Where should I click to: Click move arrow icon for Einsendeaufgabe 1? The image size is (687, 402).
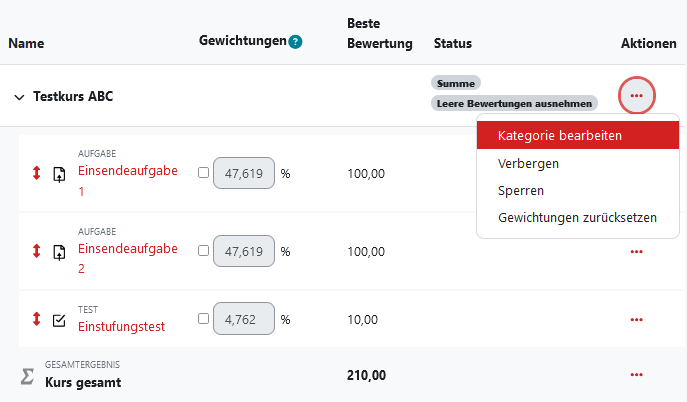[36, 173]
